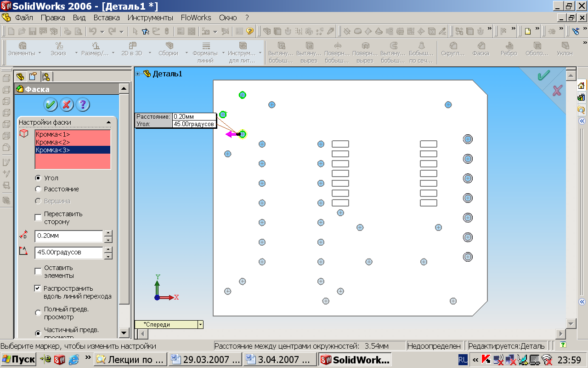588x368 pixels.
Task: Switch to the 3.04.2007 Word document taskbar button
Action: [x=280, y=359]
